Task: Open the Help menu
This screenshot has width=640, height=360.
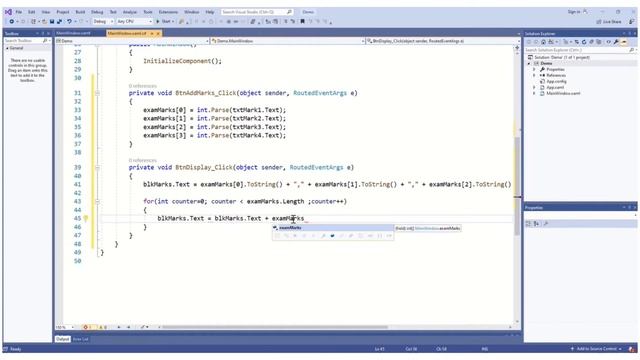Action: [210, 12]
